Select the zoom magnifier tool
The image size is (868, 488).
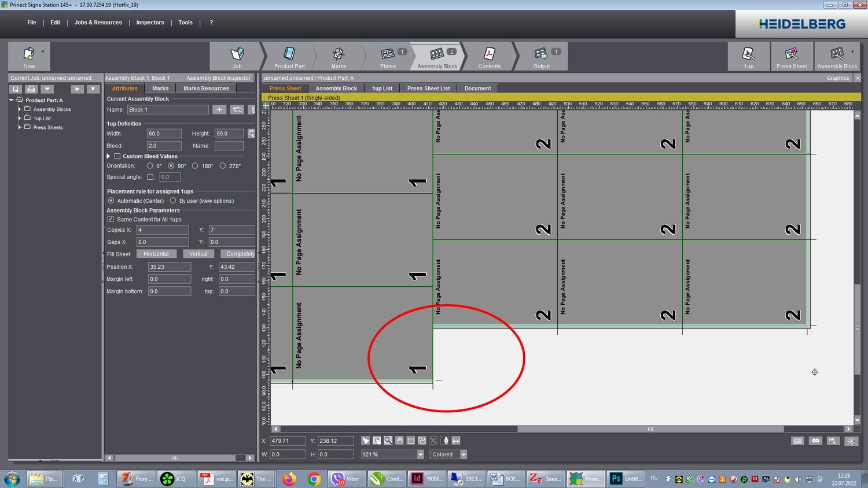click(388, 441)
